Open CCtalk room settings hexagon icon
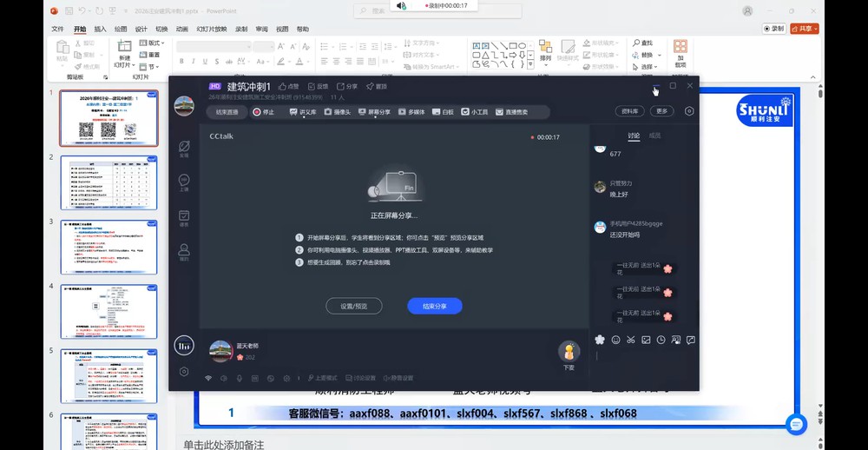Viewport: 868px width, 450px height. [689, 111]
